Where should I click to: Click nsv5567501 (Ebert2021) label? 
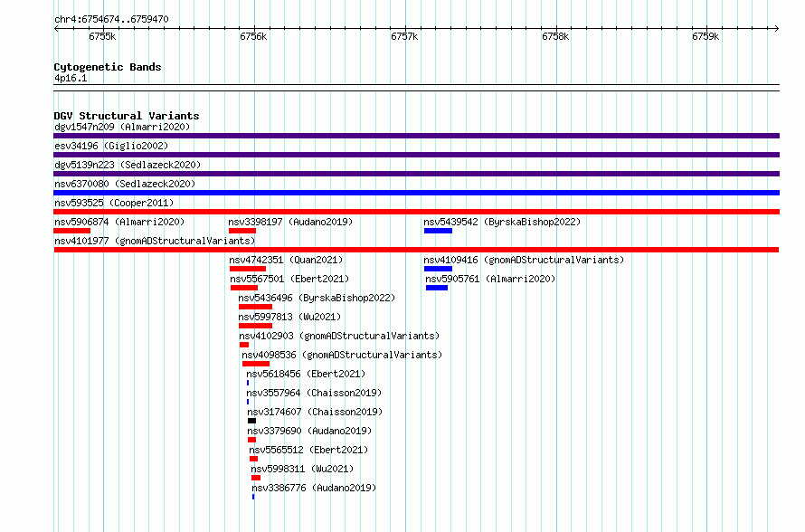tap(289, 279)
